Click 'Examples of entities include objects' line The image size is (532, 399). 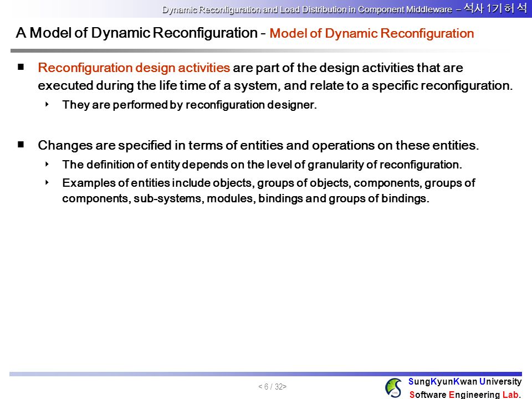click(x=268, y=183)
